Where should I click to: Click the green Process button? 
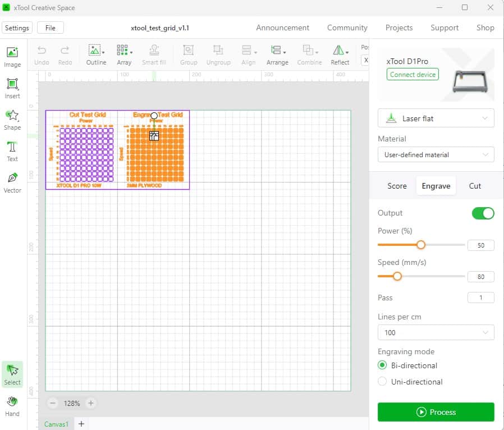436,412
